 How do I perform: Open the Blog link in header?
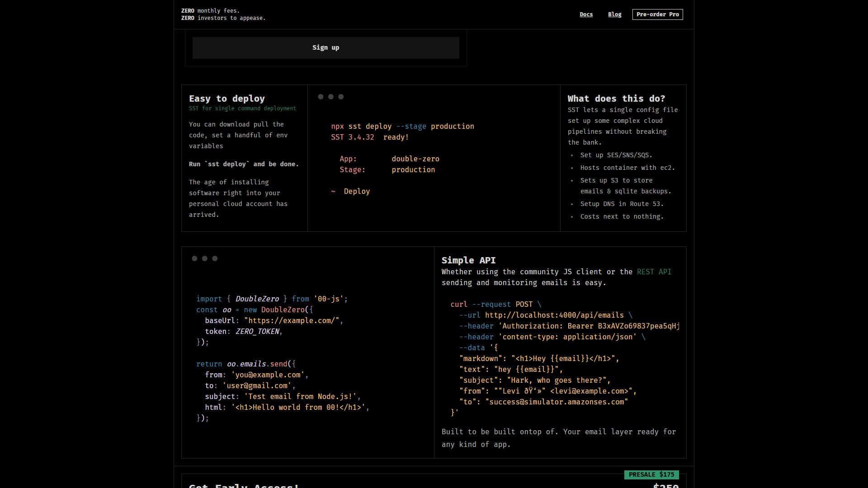[614, 14]
